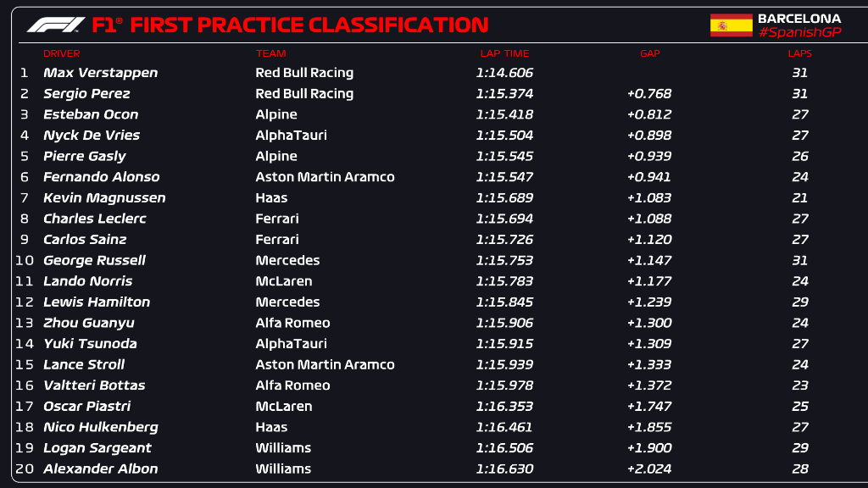The image size is (868, 488).
Task: Click the F1 logo icon
Action: pos(56,25)
